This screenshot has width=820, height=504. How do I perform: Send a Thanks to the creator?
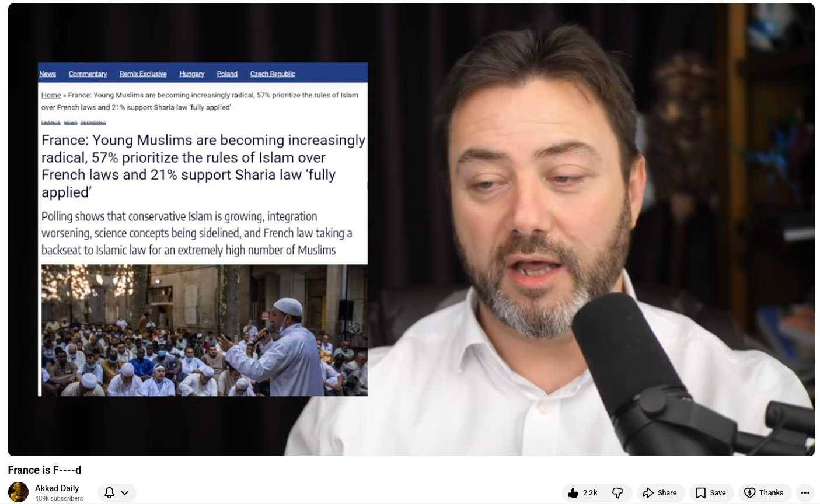coord(764,493)
